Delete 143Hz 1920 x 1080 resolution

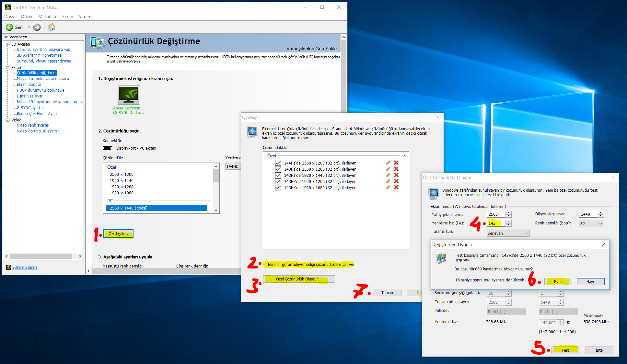click(x=396, y=187)
